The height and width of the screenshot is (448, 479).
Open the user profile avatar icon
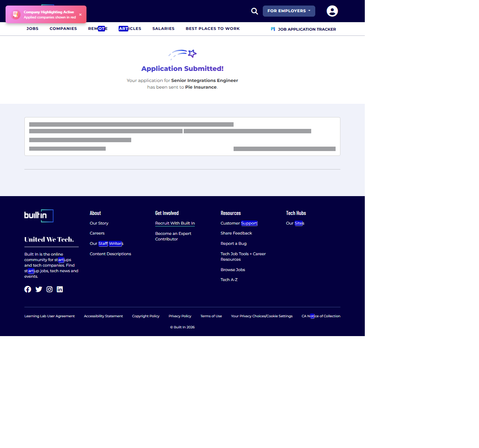coord(332,11)
